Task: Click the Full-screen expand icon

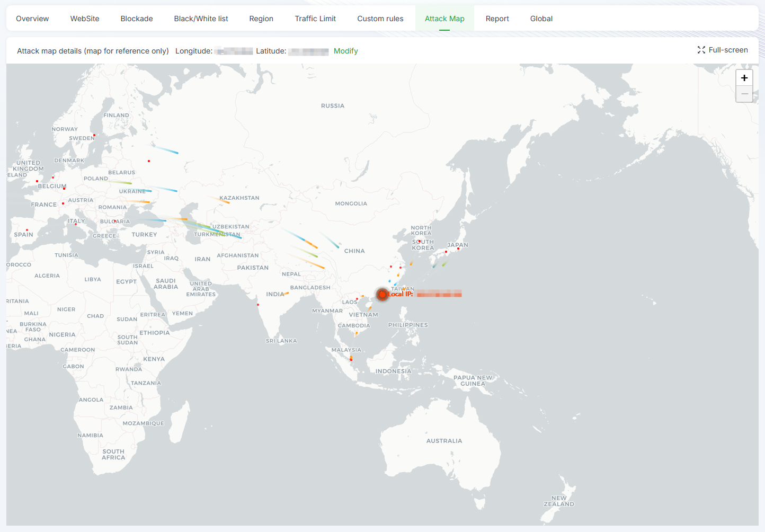Action: (x=701, y=50)
